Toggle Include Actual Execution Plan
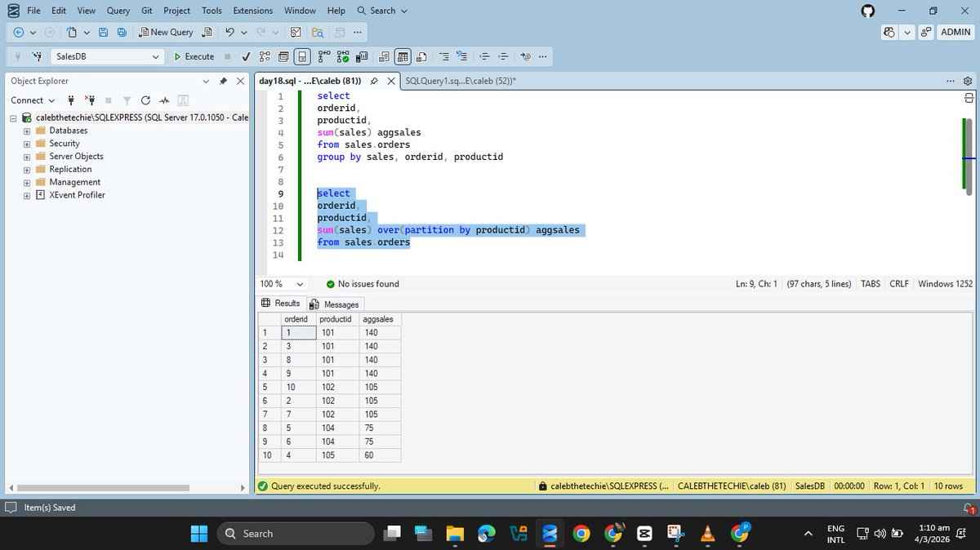This screenshot has width=980, height=550. [323, 56]
